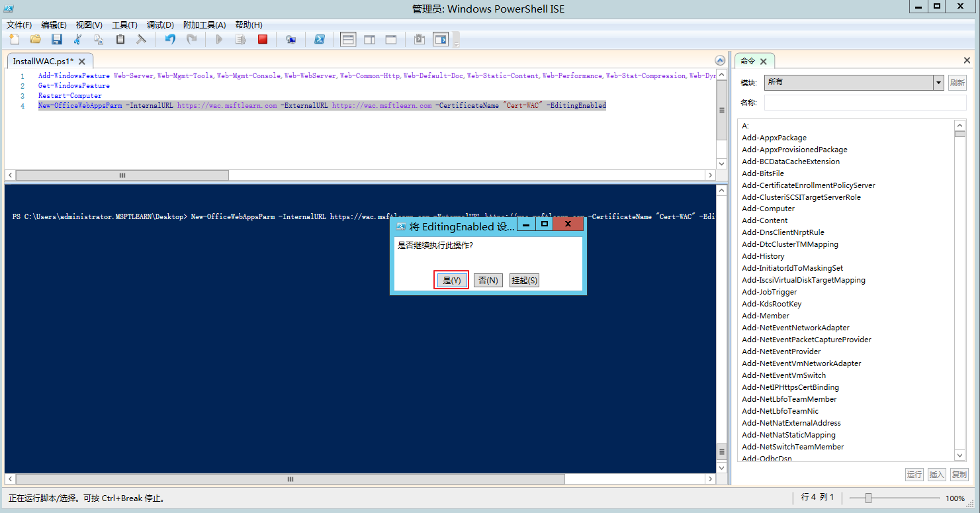Decline with 否(N) button in dialog
Image resolution: width=980 pixels, height=513 pixels.
(x=488, y=281)
